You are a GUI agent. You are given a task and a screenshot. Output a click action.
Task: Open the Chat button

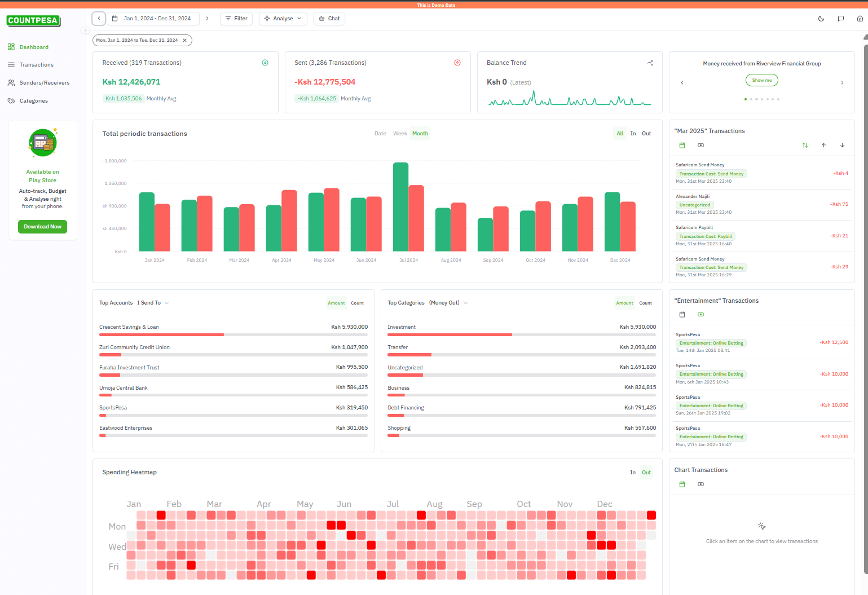[x=329, y=19]
